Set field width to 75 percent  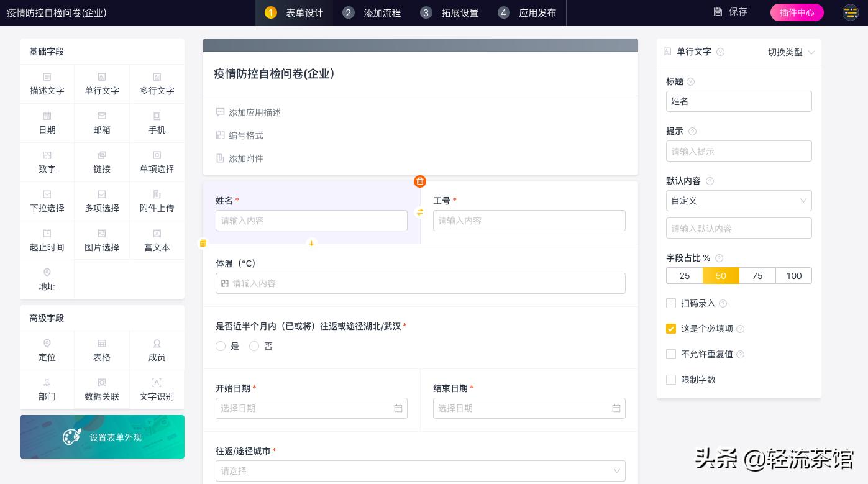pos(757,276)
